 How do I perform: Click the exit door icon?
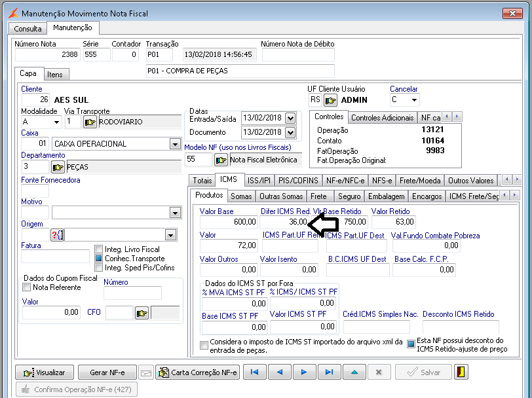tap(463, 372)
